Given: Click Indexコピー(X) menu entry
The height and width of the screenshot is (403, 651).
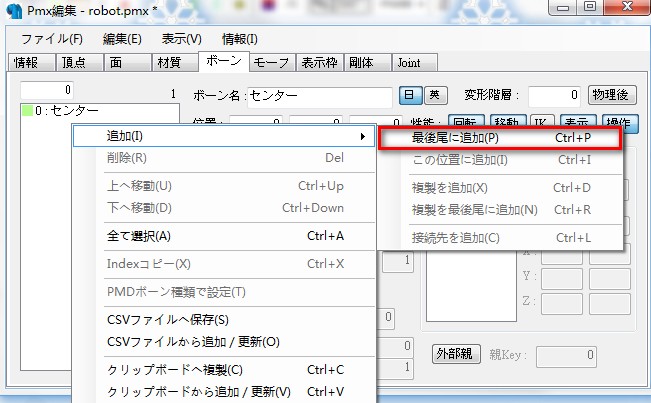Looking at the screenshot, I should [224, 264].
